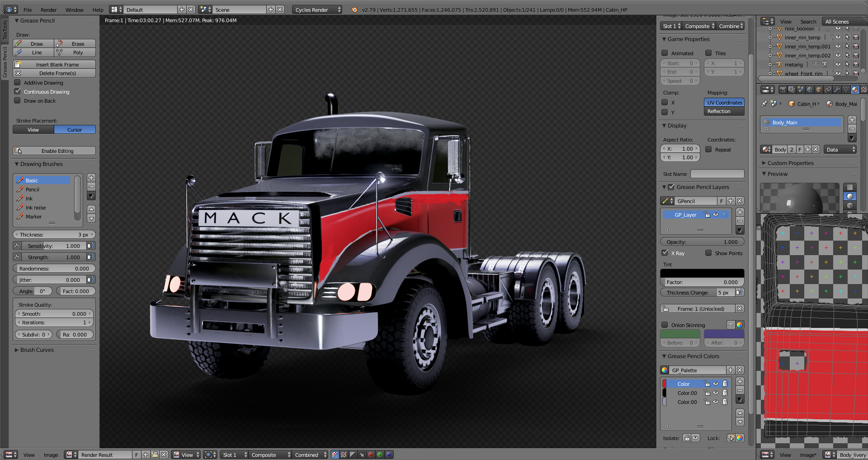Select the Erase grease pencil tool
The width and height of the screenshot is (868, 460).
click(x=75, y=44)
